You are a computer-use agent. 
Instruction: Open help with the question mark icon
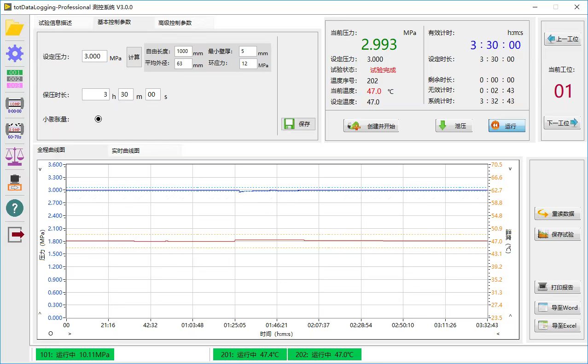(x=14, y=208)
